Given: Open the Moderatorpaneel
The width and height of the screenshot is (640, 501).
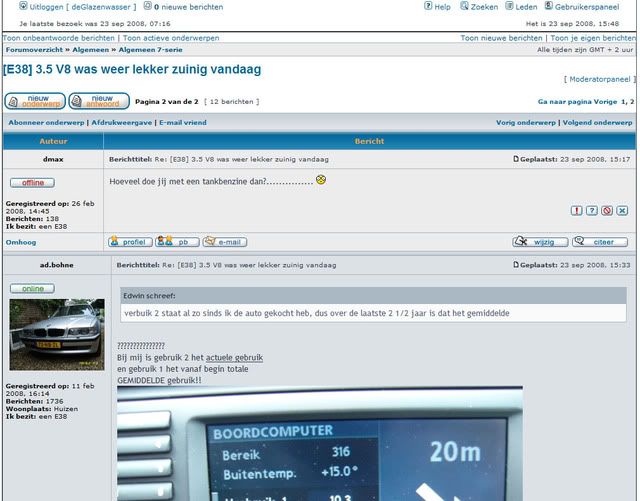Looking at the screenshot, I should (x=600, y=79).
